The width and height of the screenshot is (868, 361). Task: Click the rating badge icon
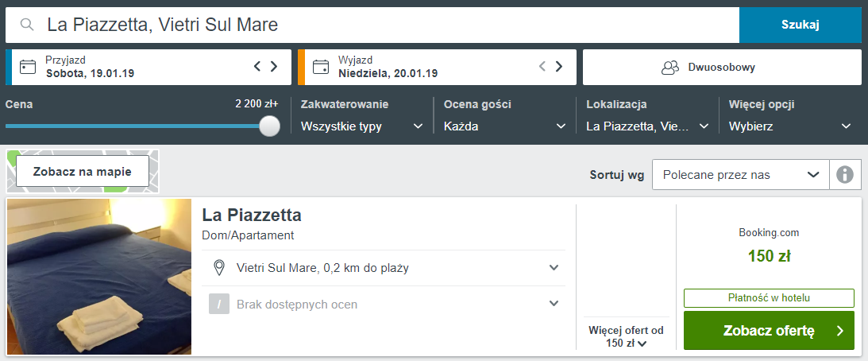coord(219,304)
